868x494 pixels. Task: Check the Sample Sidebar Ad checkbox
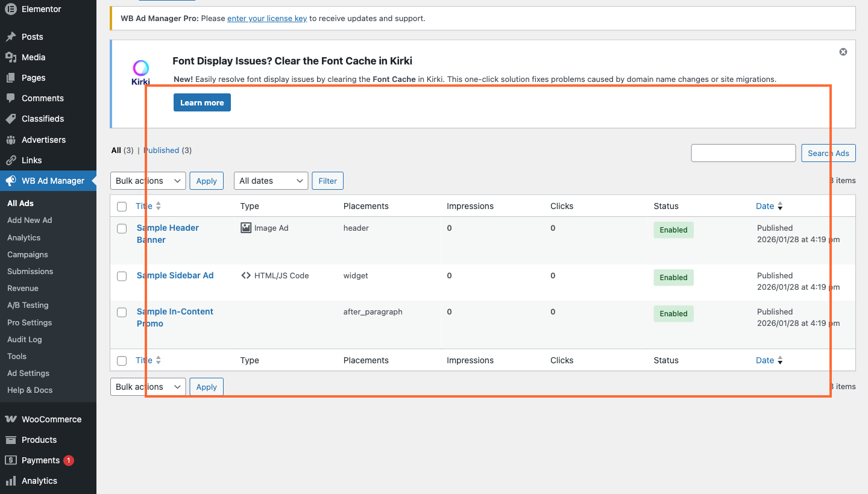click(122, 276)
